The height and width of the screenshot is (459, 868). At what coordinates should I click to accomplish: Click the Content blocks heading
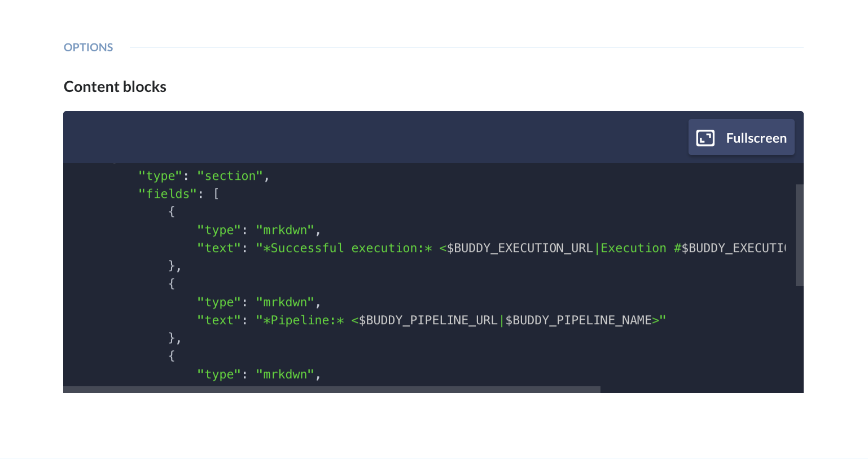click(x=115, y=87)
